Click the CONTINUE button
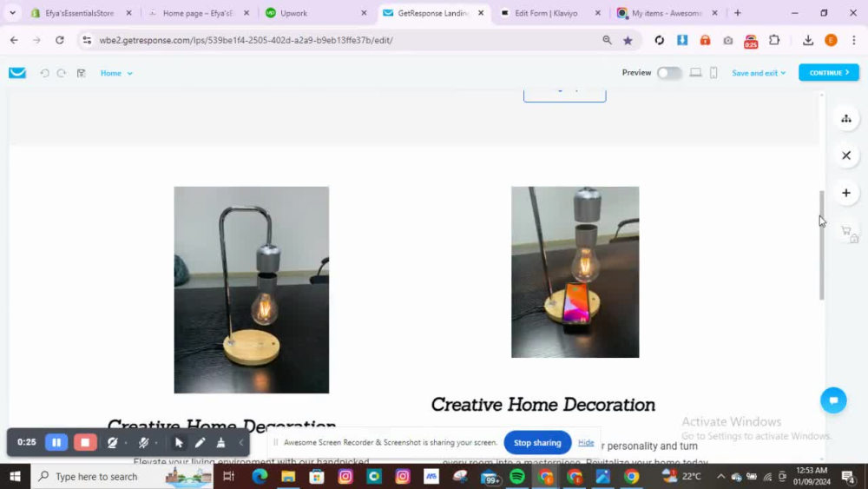Image resolution: width=868 pixels, height=489 pixels. [x=829, y=73]
